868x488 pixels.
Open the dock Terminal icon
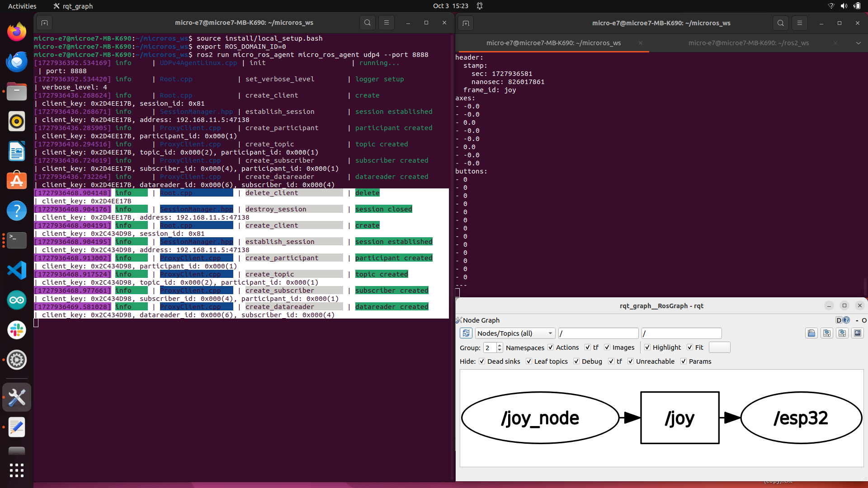point(17,240)
